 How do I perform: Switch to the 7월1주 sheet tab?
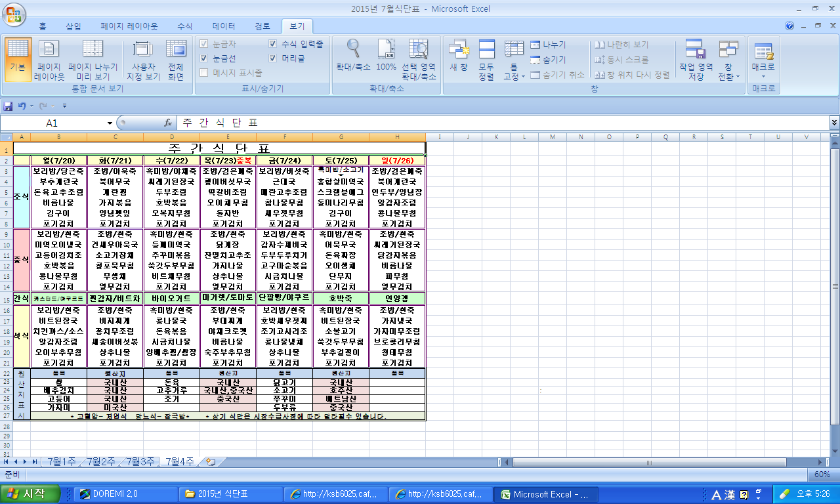pyautogui.click(x=62, y=462)
